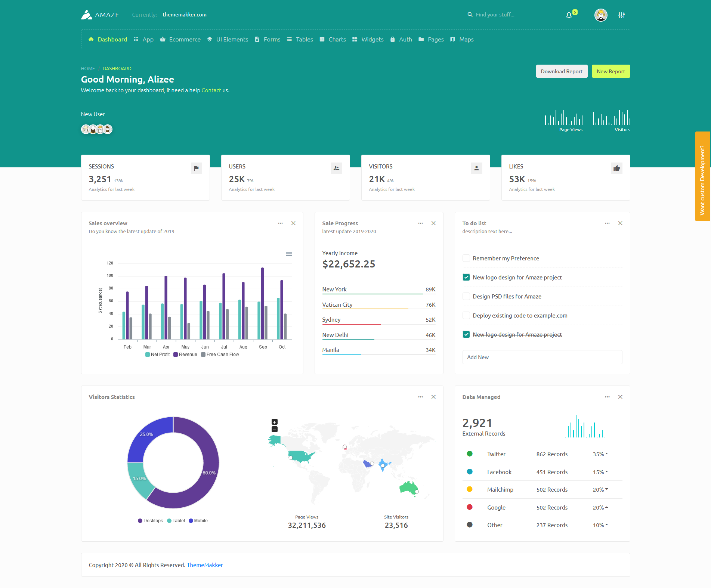Open the settings sliders icon

coord(621,15)
